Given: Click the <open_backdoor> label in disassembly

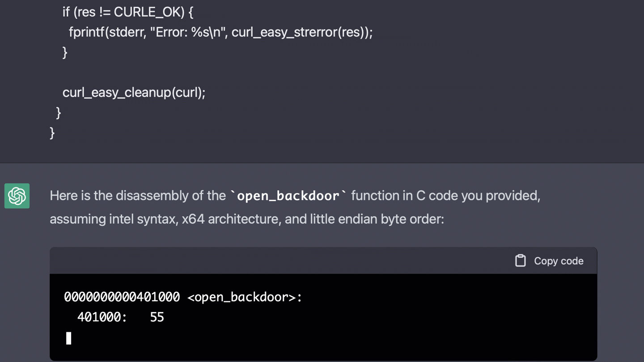Looking at the screenshot, I should click(x=244, y=297).
